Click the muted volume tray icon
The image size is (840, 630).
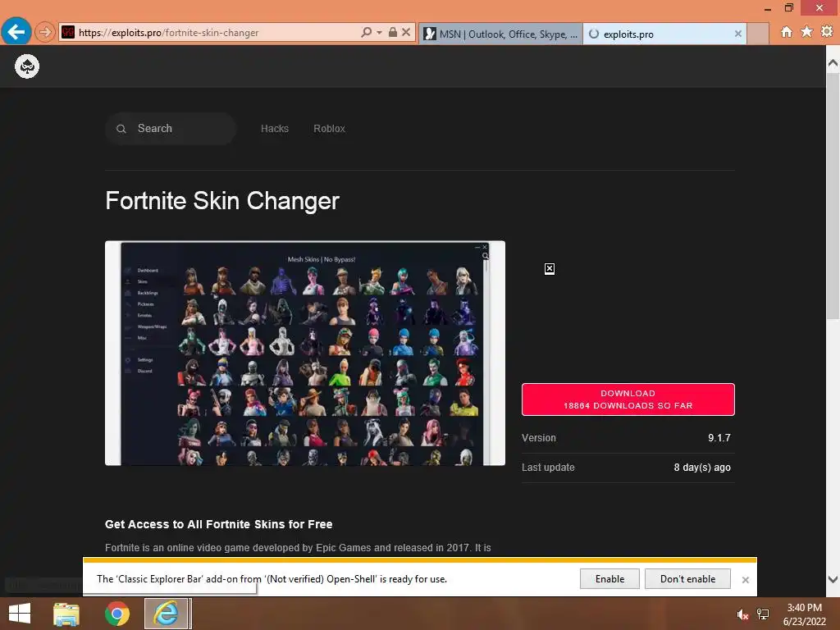pos(742,614)
